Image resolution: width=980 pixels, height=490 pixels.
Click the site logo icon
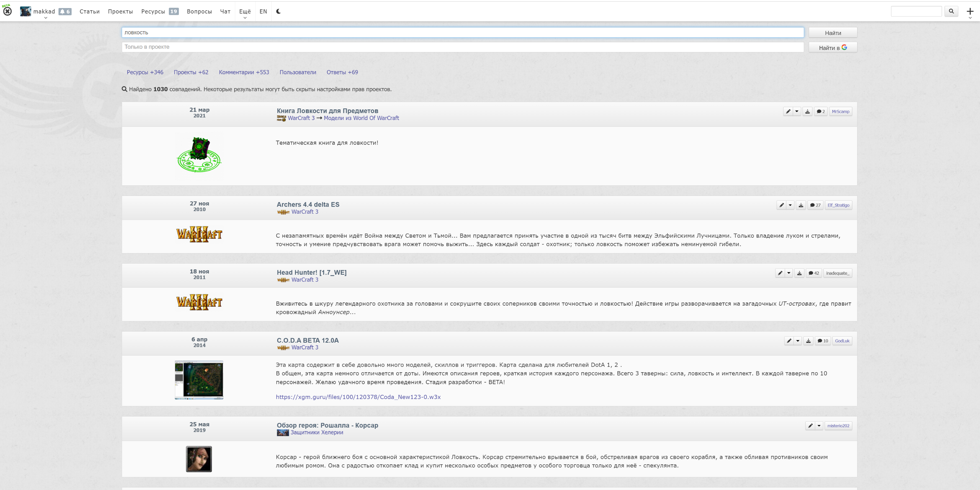(x=7, y=11)
